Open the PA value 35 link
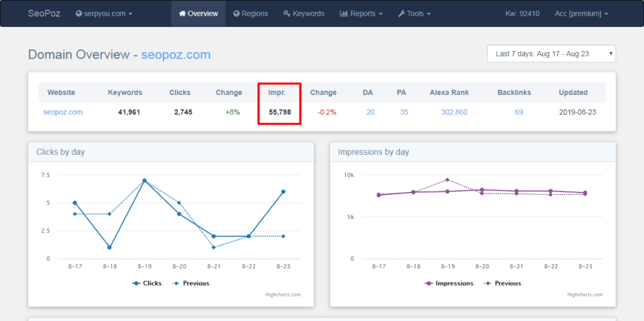The height and width of the screenshot is (321, 644). point(404,112)
